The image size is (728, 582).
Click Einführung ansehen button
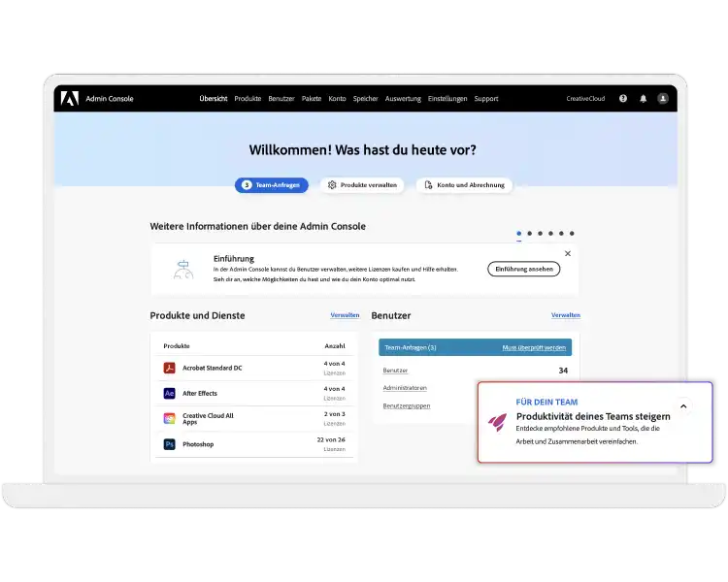(x=524, y=269)
